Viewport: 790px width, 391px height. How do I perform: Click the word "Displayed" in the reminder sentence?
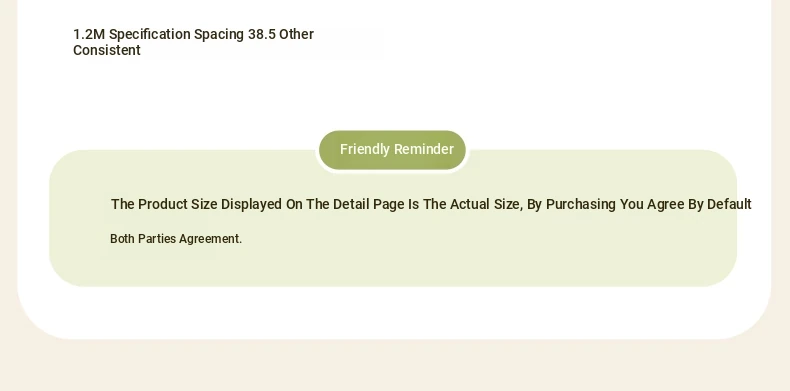[251, 204]
